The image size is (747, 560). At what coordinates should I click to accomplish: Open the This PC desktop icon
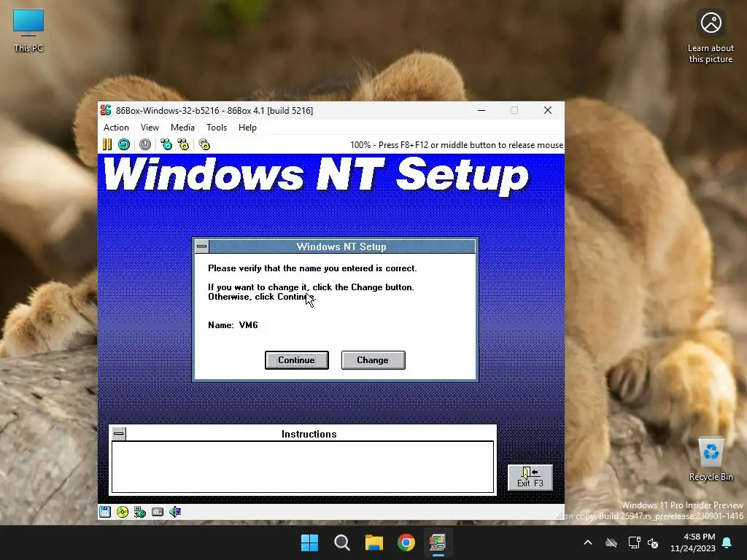pyautogui.click(x=28, y=31)
